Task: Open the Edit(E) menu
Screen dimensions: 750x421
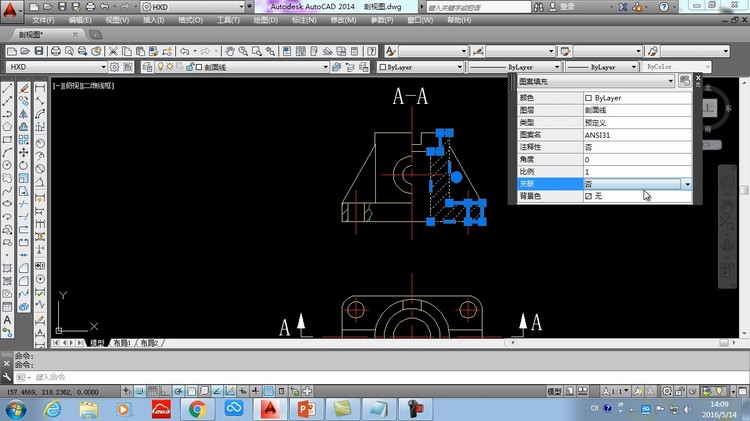Action: coord(79,20)
